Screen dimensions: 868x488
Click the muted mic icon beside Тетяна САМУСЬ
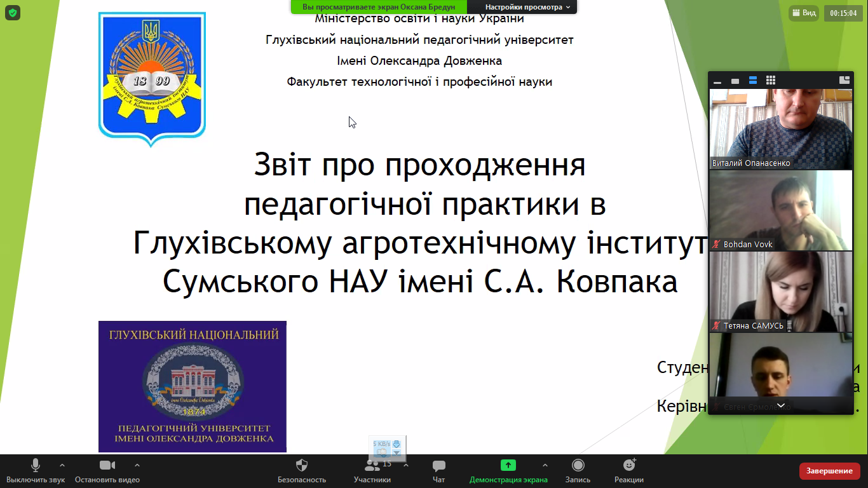click(717, 325)
